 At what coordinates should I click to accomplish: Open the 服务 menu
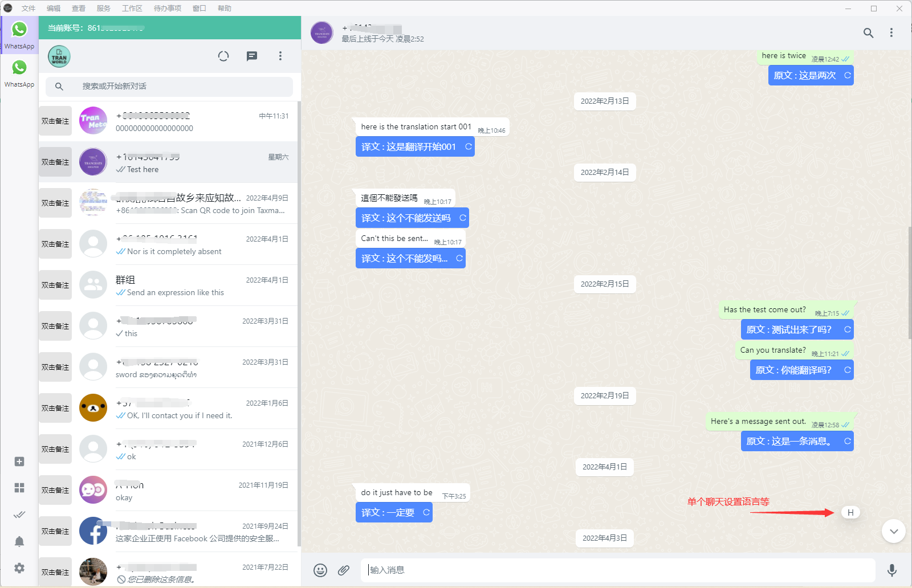[103, 8]
